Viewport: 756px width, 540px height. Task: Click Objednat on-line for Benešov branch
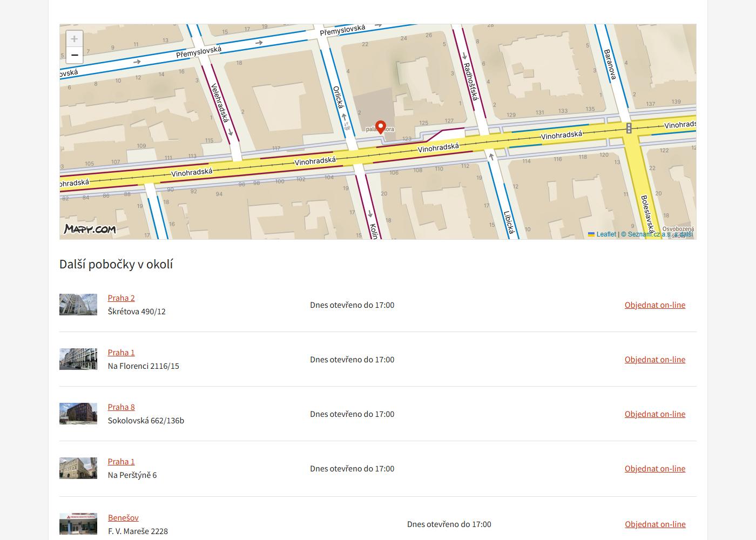click(655, 524)
